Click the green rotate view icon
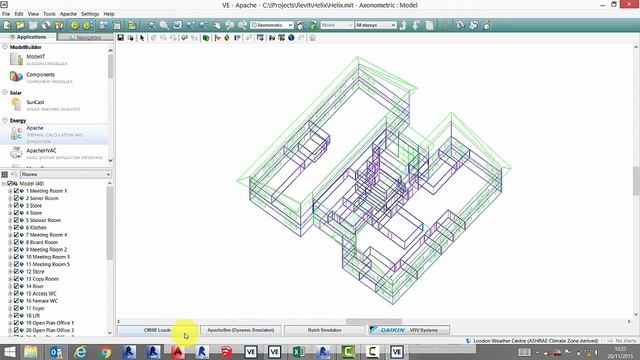640x360 pixels. 313,25
